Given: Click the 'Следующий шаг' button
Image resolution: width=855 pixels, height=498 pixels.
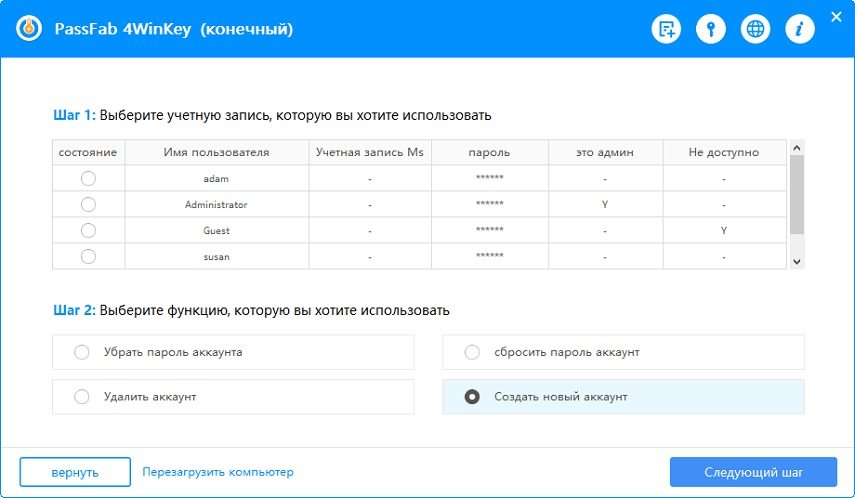Looking at the screenshot, I should tap(753, 472).
